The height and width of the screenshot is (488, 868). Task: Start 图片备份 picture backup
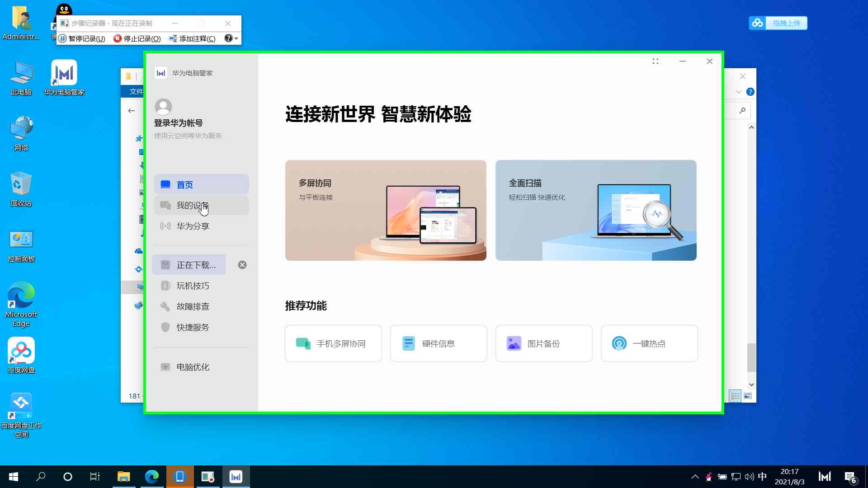543,343
